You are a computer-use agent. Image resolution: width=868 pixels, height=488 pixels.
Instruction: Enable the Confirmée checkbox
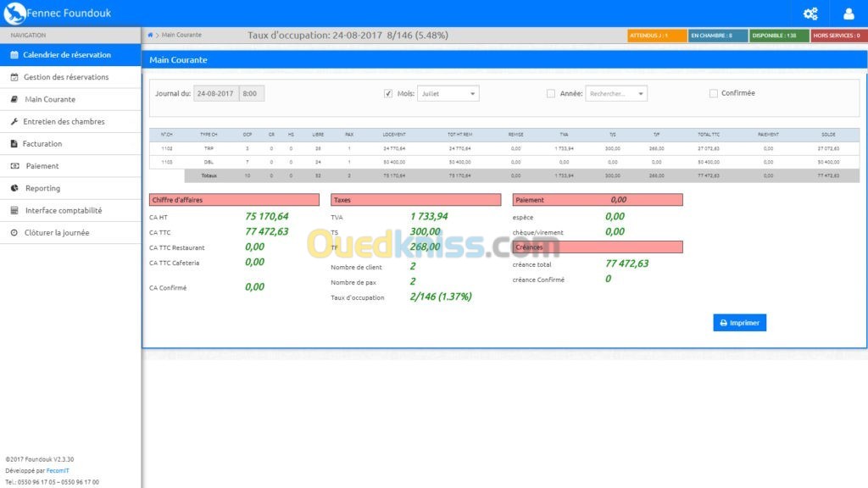click(714, 93)
